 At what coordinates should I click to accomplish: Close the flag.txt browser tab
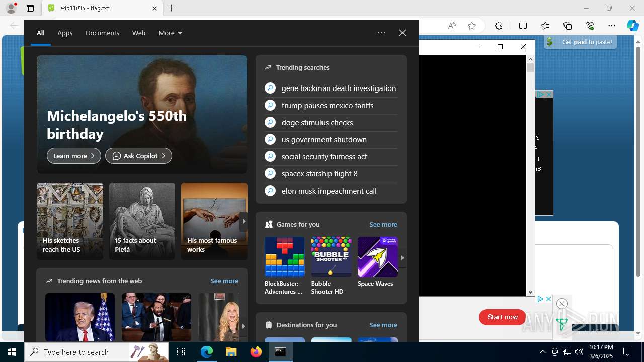click(x=154, y=8)
